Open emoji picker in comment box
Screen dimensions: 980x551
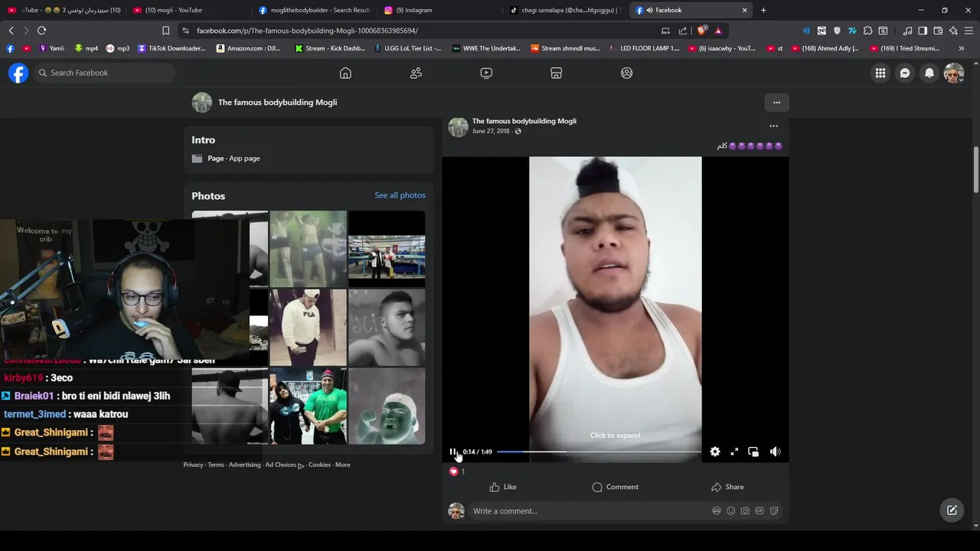point(731,511)
